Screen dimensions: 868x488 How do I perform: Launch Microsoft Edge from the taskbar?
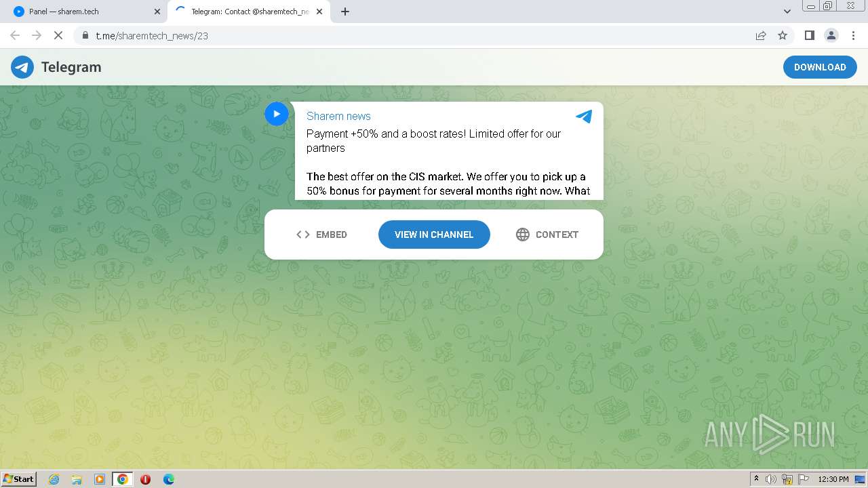tap(168, 479)
